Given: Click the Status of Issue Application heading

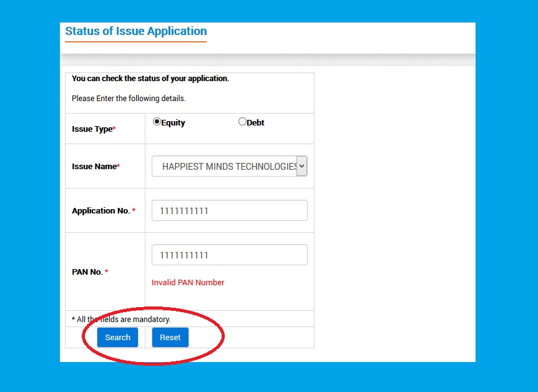Looking at the screenshot, I should click(x=135, y=31).
